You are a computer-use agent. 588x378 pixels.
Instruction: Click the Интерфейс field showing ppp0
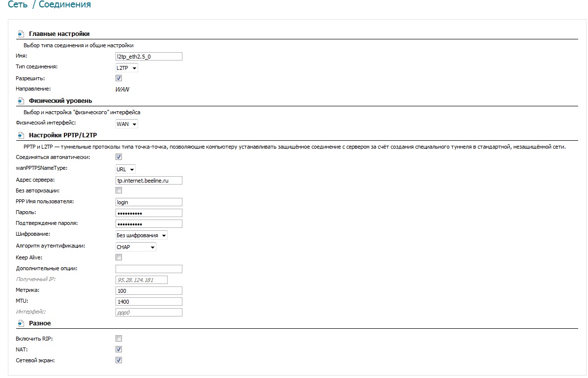tap(149, 313)
